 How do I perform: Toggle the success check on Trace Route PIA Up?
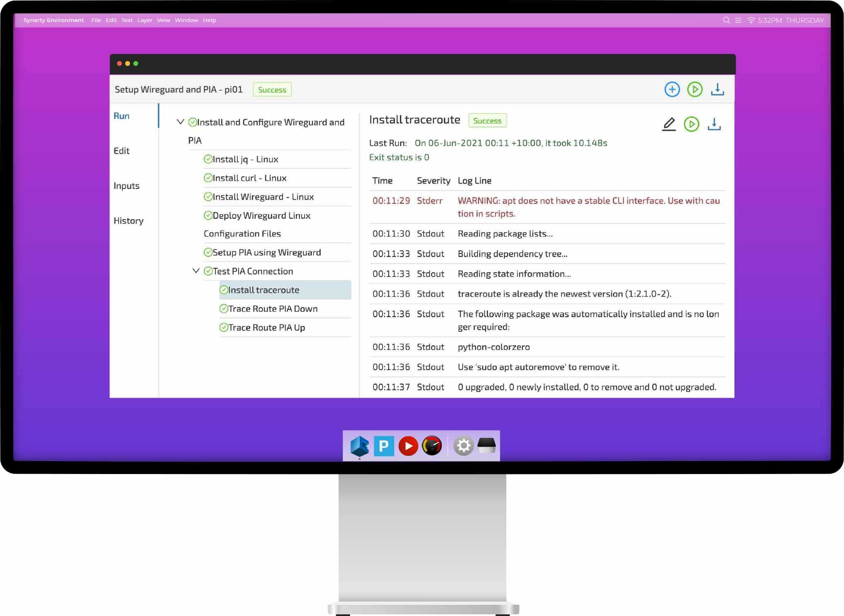pos(224,328)
